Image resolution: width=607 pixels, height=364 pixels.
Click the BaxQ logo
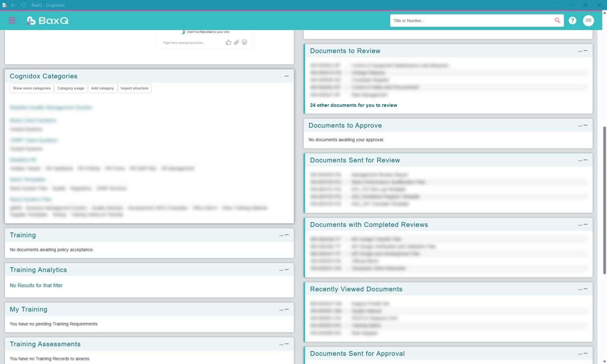click(47, 21)
